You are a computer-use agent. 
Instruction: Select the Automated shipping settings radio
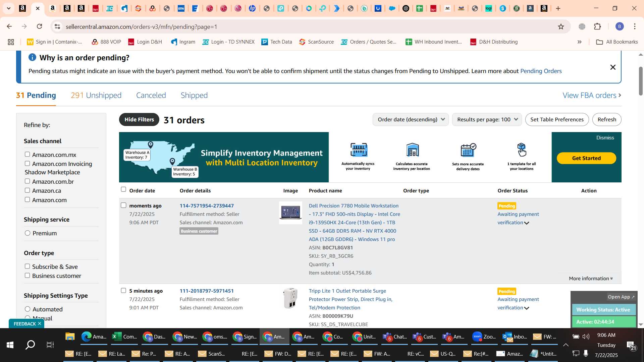click(x=28, y=309)
